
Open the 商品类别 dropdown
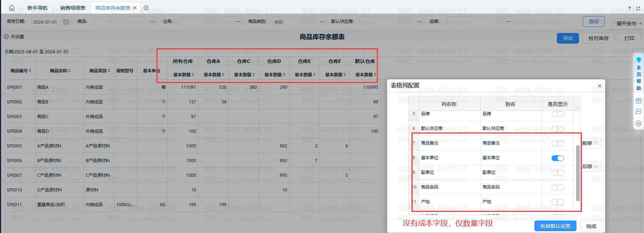[x=298, y=22]
